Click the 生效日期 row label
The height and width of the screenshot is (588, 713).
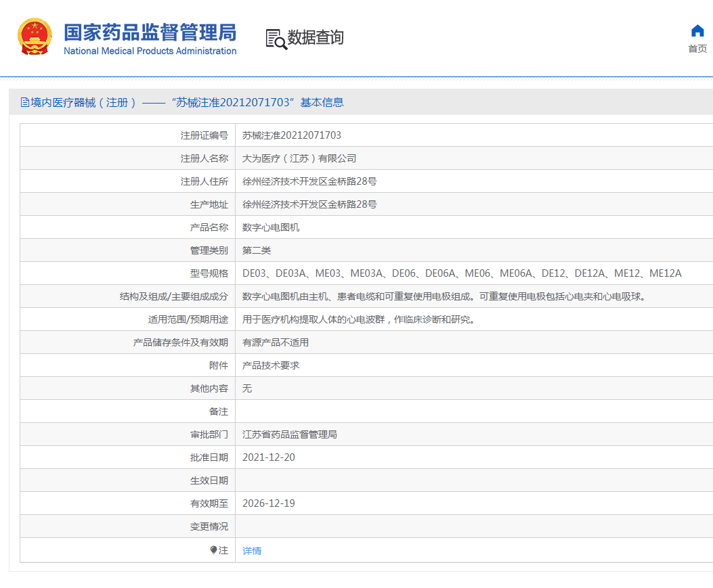pyautogui.click(x=209, y=481)
